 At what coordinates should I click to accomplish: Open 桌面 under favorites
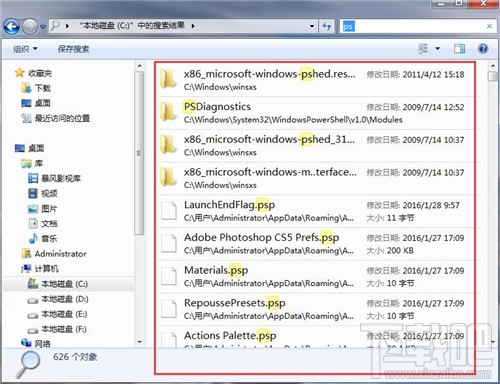tap(36, 103)
